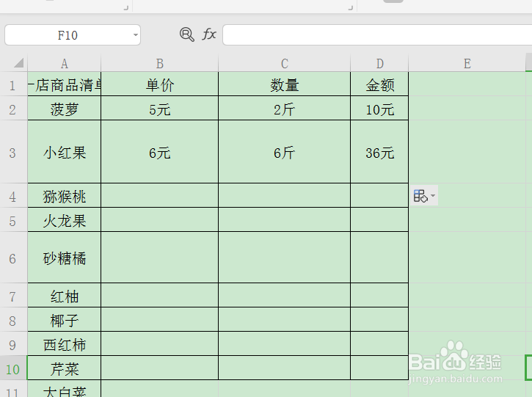The image size is (532, 397).
Task: Click empty price cell B4 beside 猕猴桃
Action: click(x=159, y=195)
